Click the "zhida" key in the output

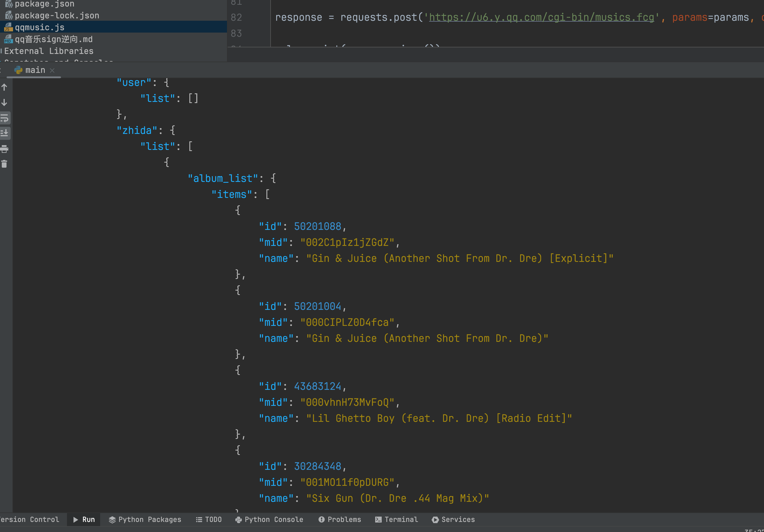point(137,130)
